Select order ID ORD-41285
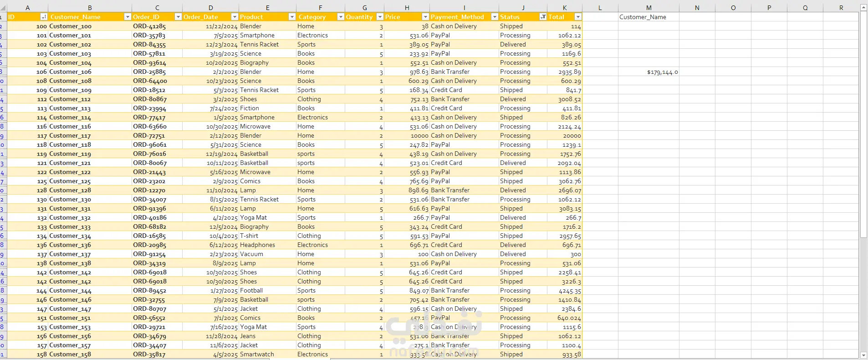Screen dimensions: 868x360 [x=157, y=26]
